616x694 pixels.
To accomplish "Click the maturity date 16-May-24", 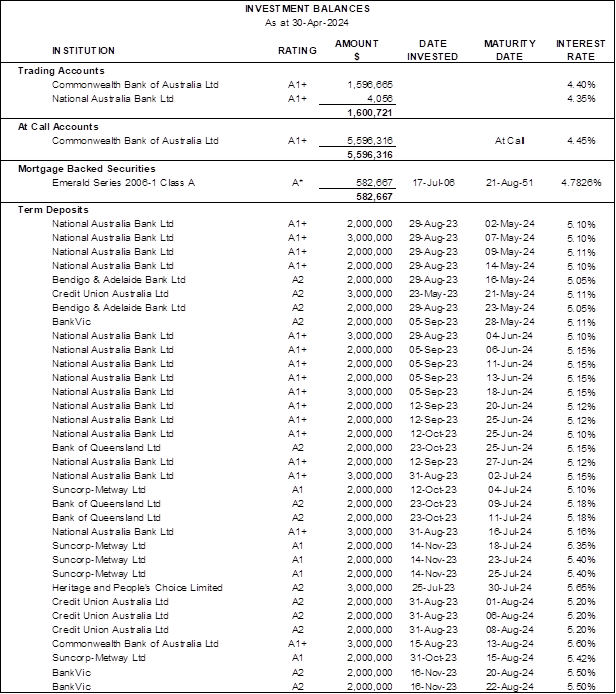I will [x=509, y=280].
